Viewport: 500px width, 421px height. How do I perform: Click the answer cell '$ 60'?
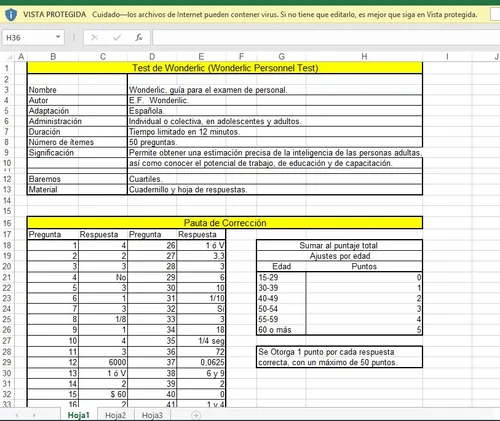click(103, 394)
